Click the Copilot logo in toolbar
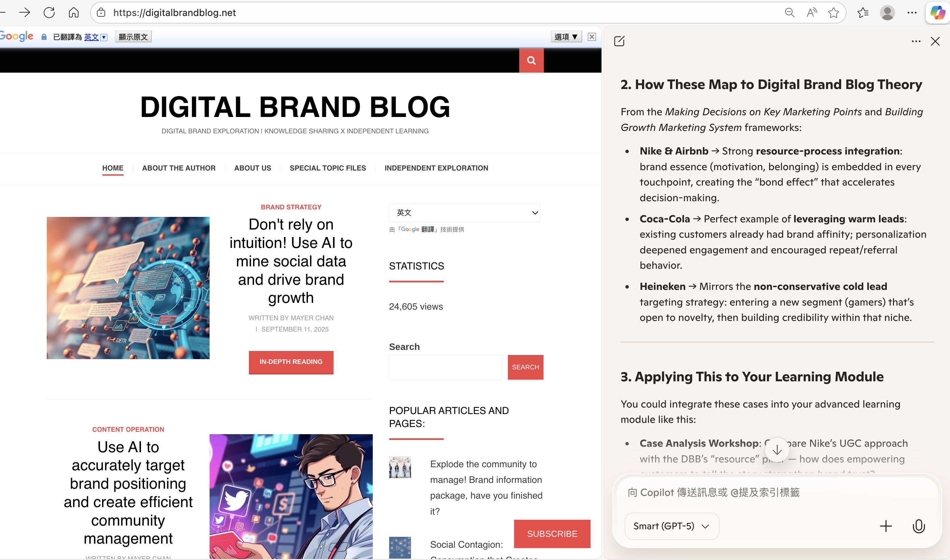 [937, 13]
